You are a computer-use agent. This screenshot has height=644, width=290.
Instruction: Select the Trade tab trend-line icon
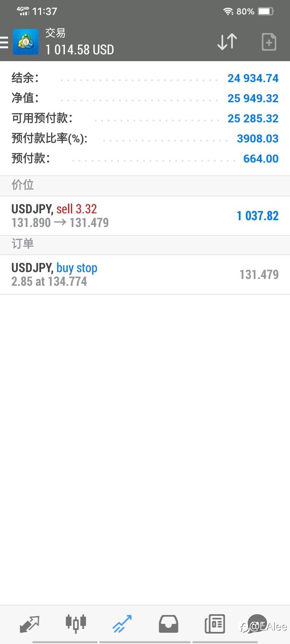[122, 624]
